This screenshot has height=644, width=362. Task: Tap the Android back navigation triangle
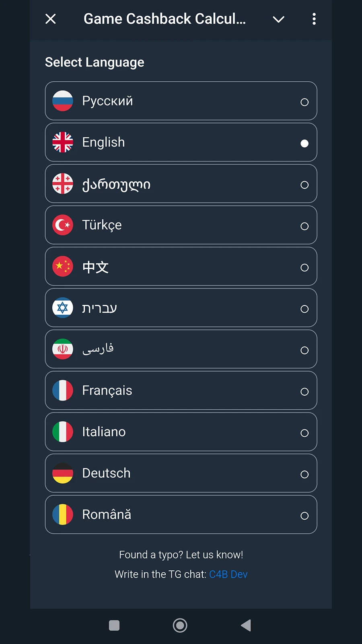click(x=246, y=625)
